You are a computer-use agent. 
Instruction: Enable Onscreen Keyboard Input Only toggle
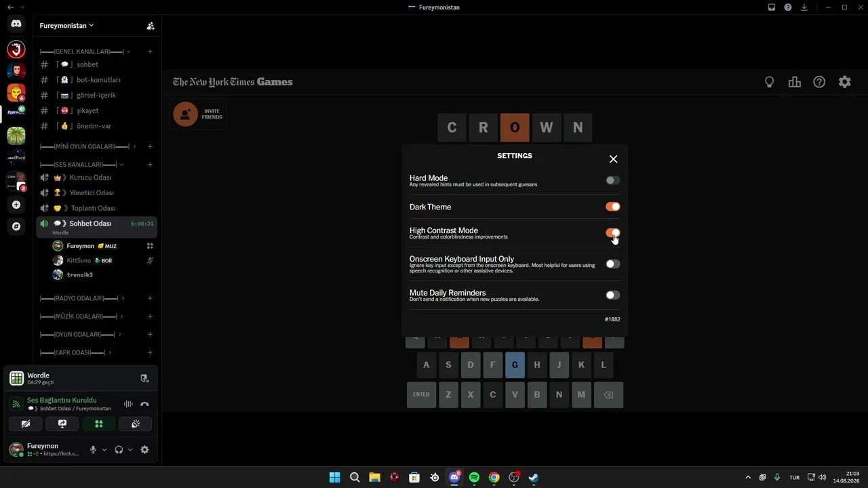(x=613, y=264)
